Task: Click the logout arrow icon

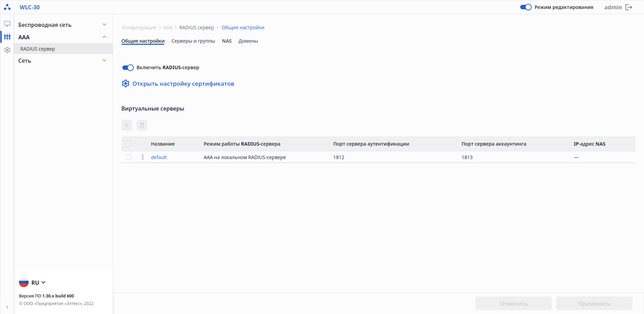Action: tap(629, 7)
